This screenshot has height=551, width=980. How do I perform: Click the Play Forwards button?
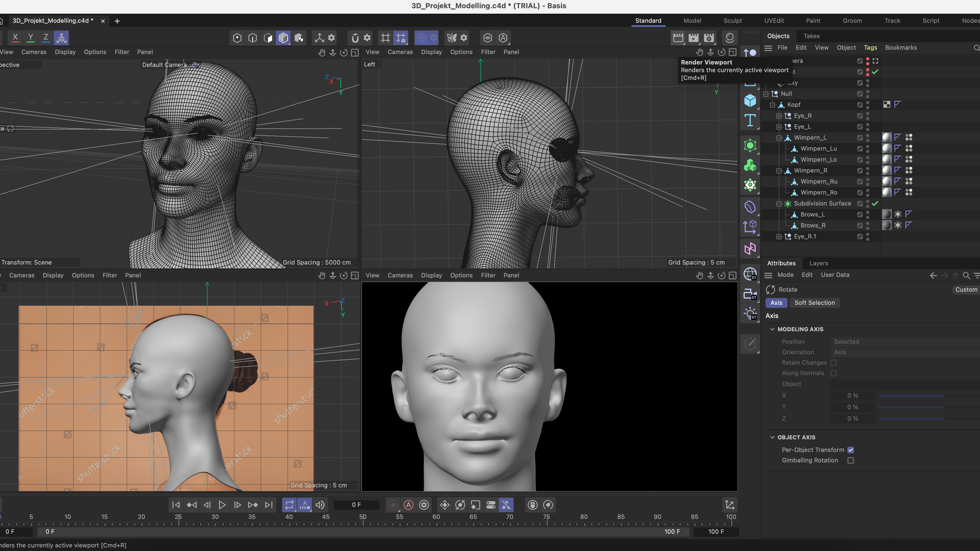222,505
